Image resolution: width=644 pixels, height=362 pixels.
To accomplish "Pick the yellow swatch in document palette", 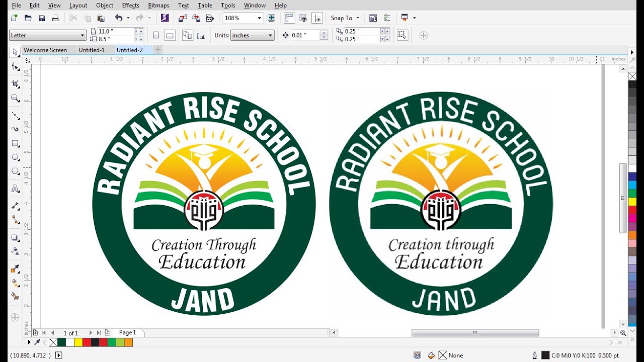I will click(x=78, y=342).
